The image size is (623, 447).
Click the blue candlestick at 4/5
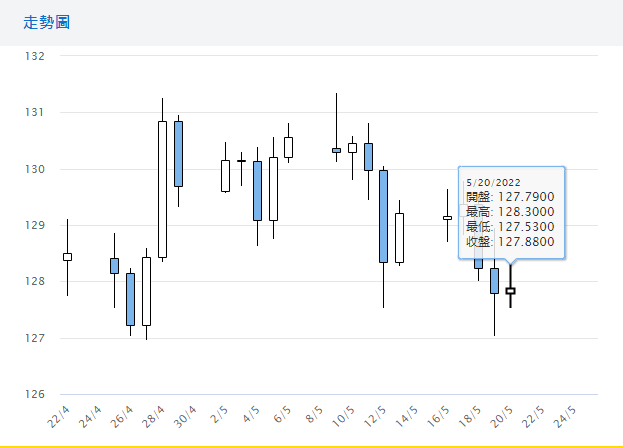click(257, 190)
